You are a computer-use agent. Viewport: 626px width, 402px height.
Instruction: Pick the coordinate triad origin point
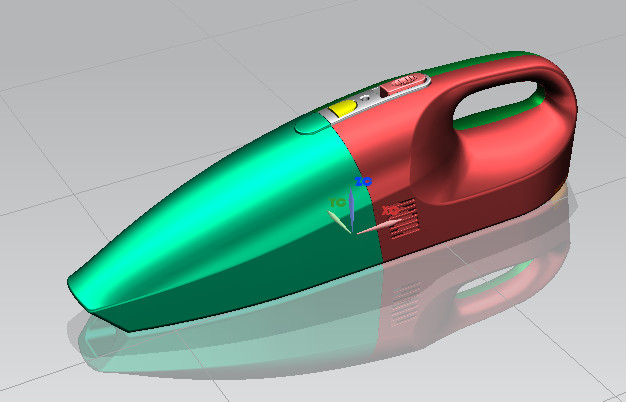(353, 234)
